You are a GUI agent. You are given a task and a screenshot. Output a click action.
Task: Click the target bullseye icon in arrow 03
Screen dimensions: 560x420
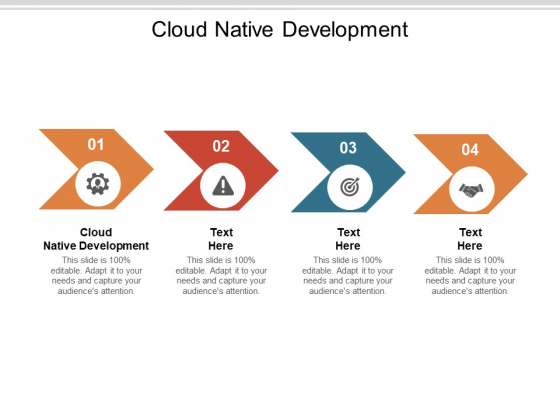pos(350,187)
